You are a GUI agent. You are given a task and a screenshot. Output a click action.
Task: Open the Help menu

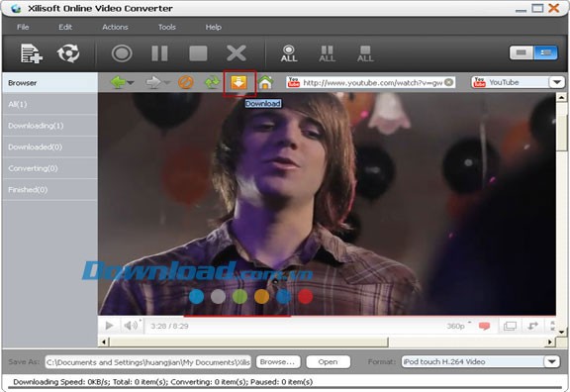213,27
